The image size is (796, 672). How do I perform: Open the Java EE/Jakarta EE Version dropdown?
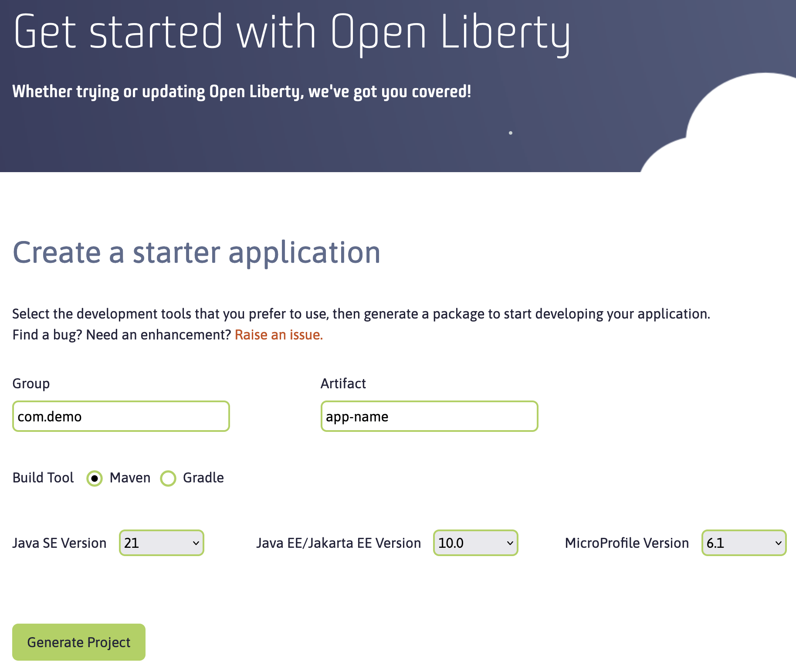[x=476, y=543]
